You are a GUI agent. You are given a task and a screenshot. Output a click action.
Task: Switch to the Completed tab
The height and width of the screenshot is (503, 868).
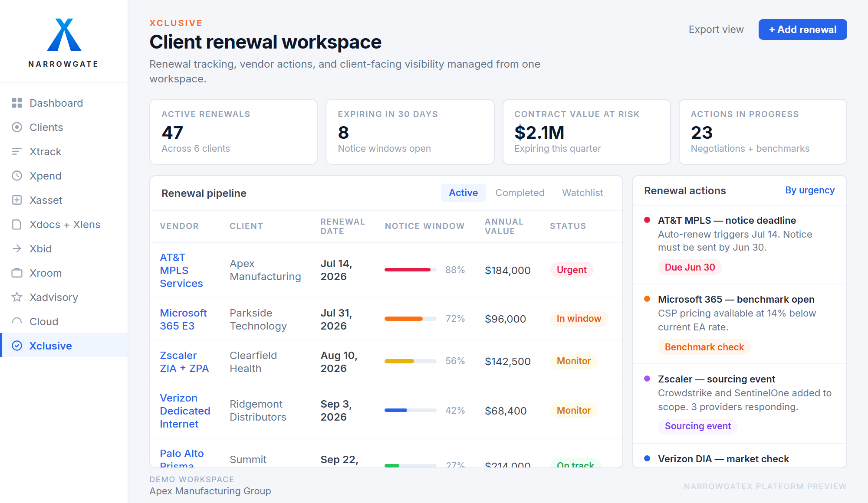click(519, 193)
